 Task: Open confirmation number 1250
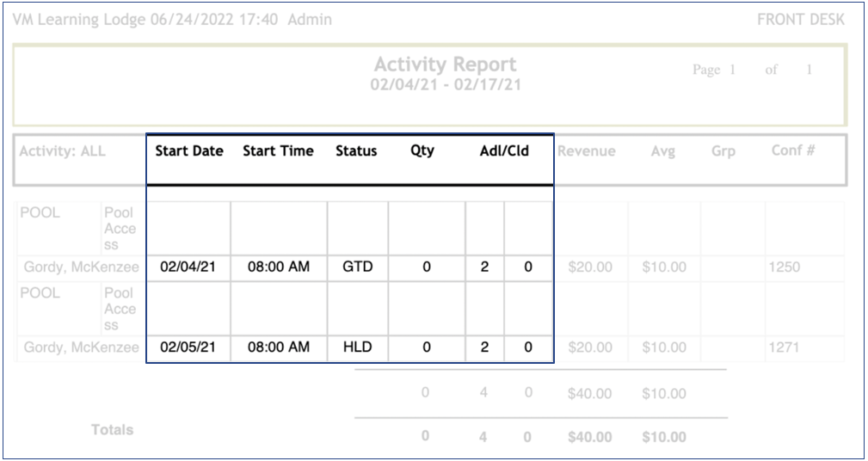tap(785, 267)
